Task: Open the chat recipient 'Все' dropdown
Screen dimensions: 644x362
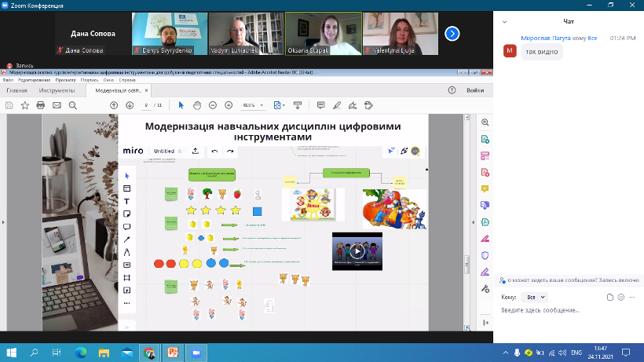Action: tap(536, 298)
